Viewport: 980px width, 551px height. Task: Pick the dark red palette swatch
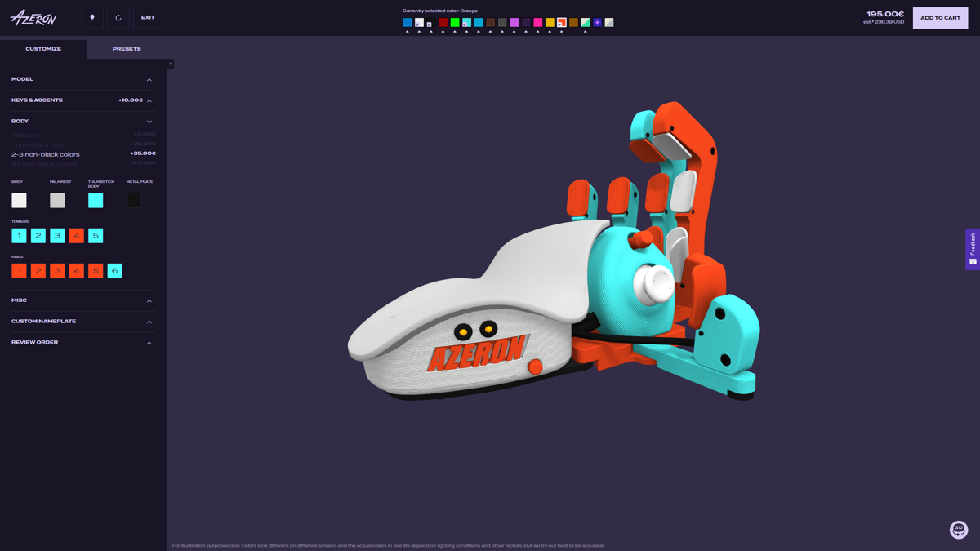pyautogui.click(x=443, y=23)
